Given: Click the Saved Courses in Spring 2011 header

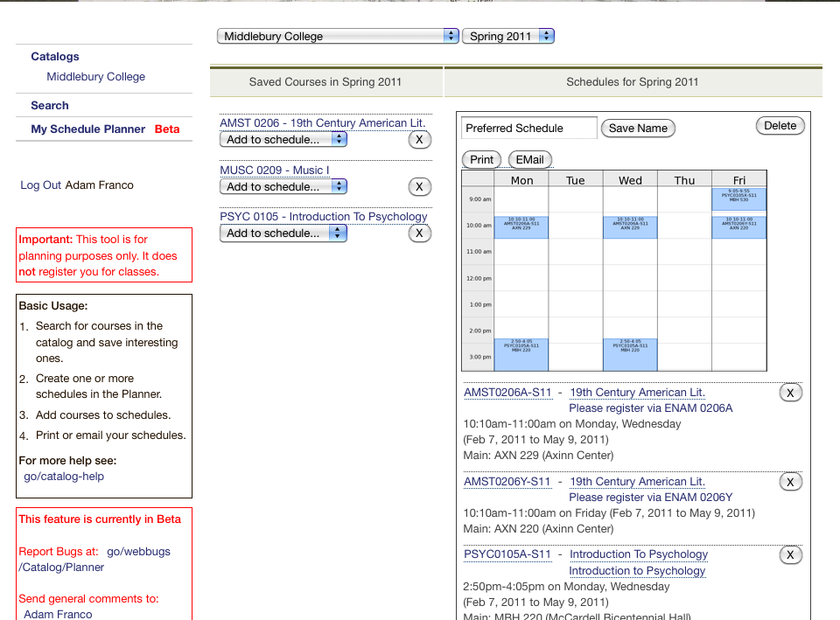Looking at the screenshot, I should pyautogui.click(x=325, y=82).
